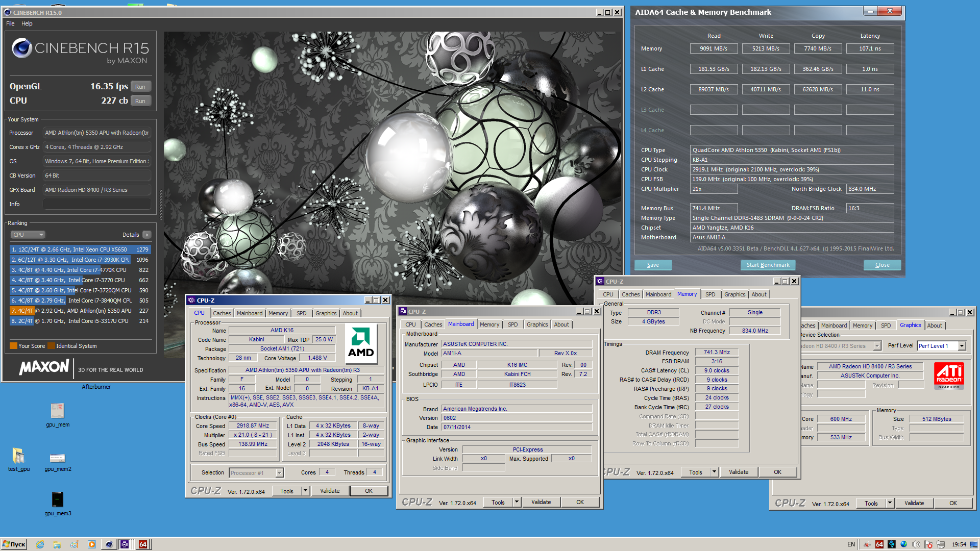Open the File menu in Cinebench
Viewport: 980px width, 551px height.
(10, 23)
